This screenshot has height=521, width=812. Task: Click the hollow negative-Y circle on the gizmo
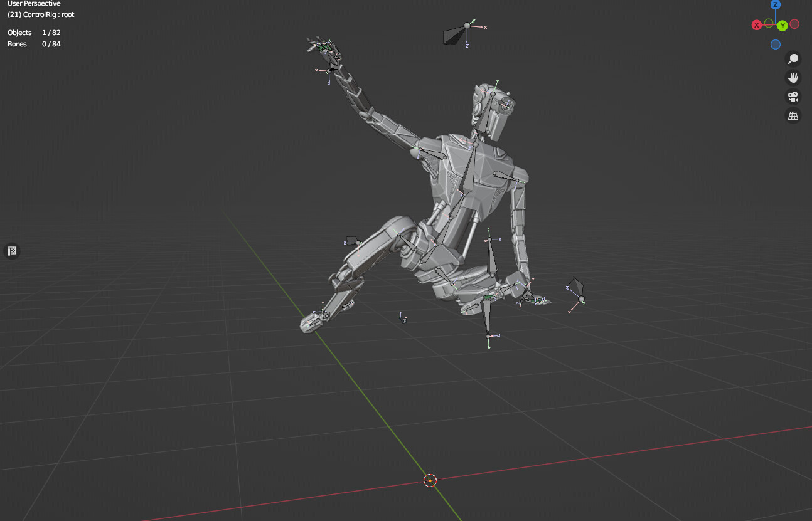pyautogui.click(x=769, y=24)
